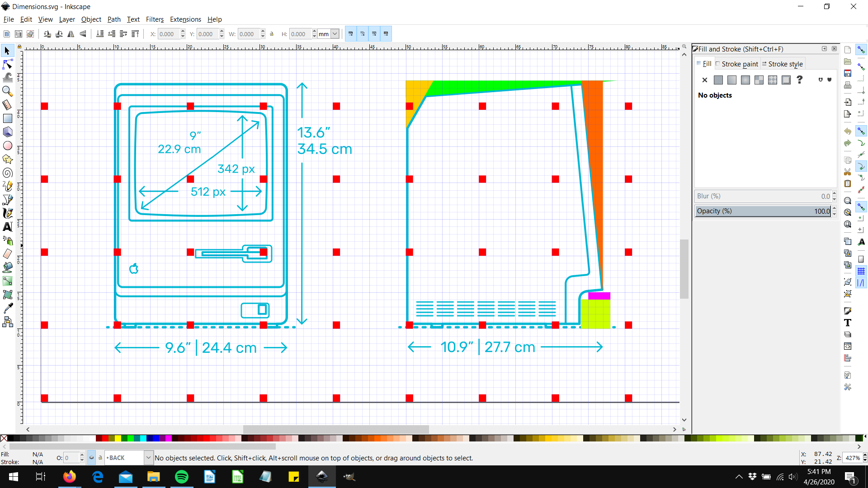Click the Blur percentage stepper up

[x=835, y=193]
